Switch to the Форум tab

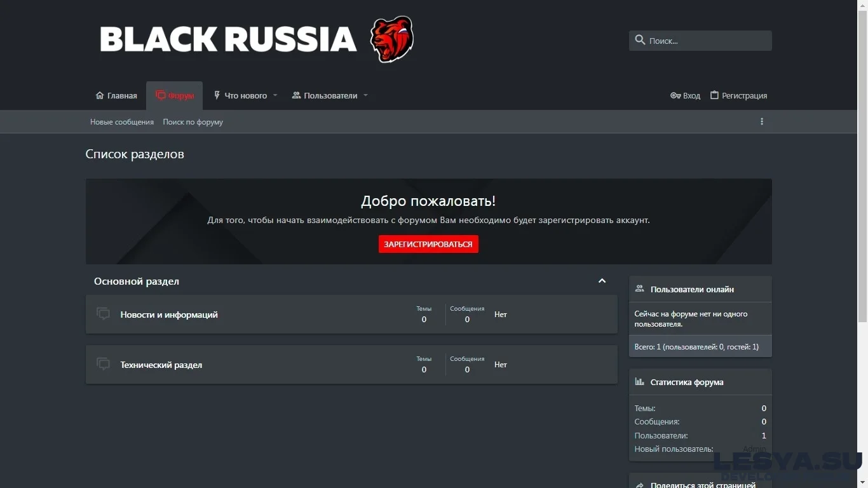(x=180, y=95)
